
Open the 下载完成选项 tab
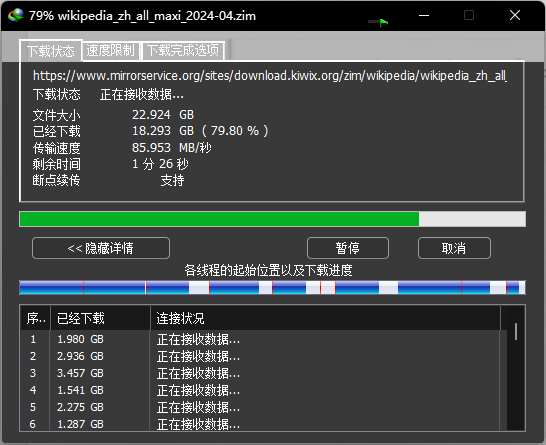click(183, 51)
